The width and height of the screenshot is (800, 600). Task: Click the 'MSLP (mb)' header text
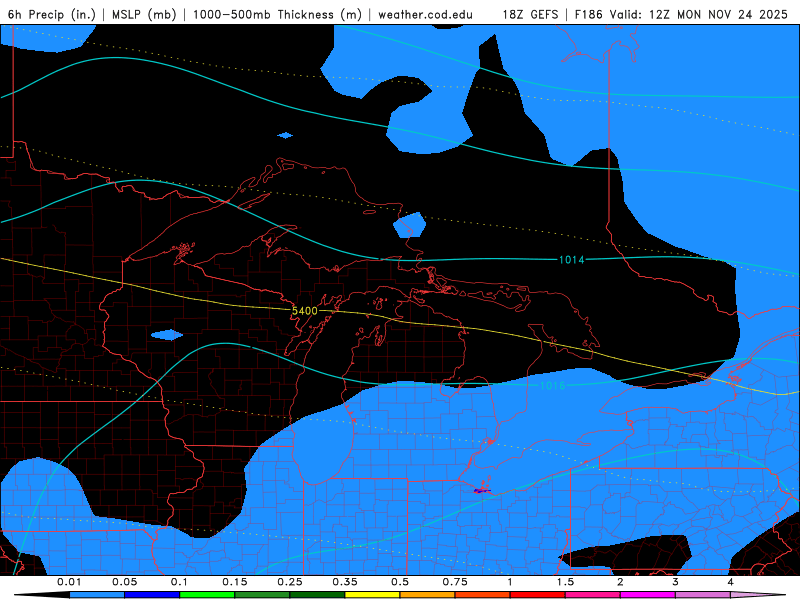144,14
